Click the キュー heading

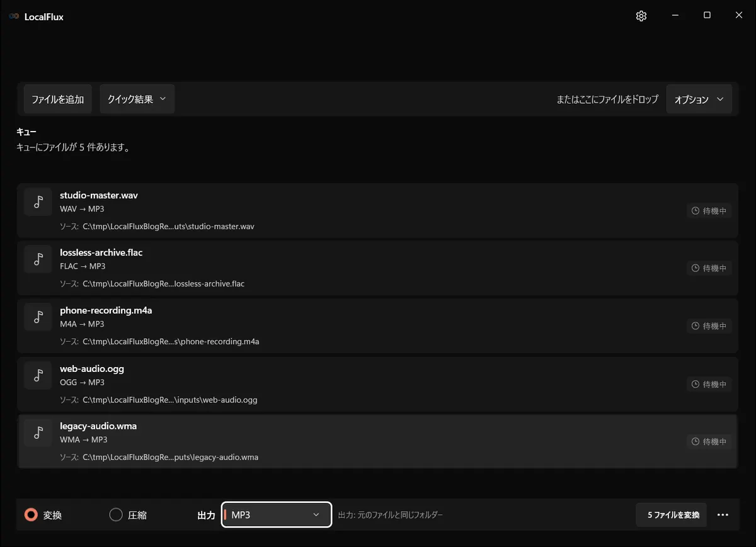(26, 132)
